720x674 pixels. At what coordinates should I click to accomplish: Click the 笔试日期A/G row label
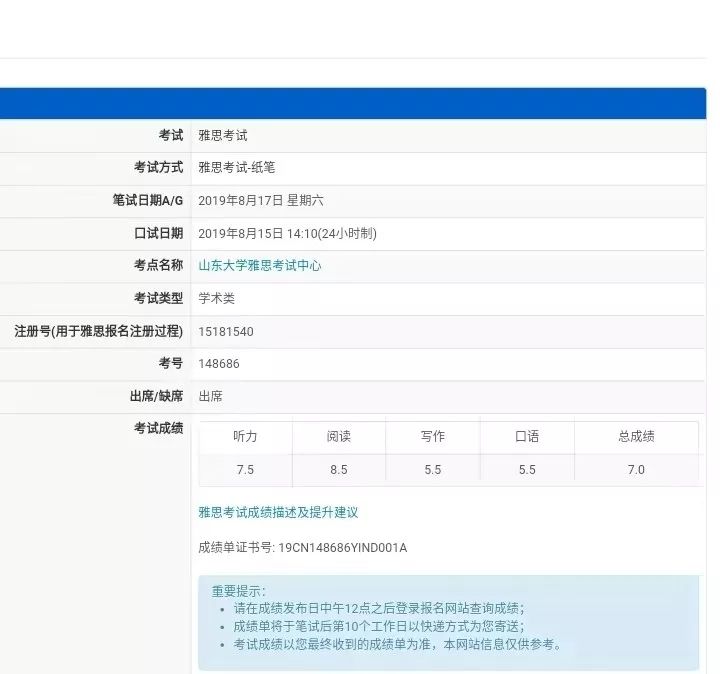(148, 201)
